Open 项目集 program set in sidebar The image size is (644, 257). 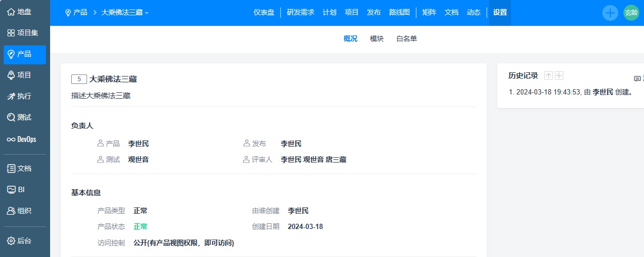[x=24, y=33]
